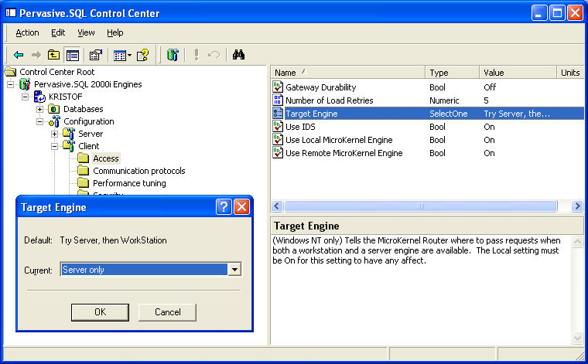Click the description pane scroll up arrow

pyautogui.click(x=577, y=241)
